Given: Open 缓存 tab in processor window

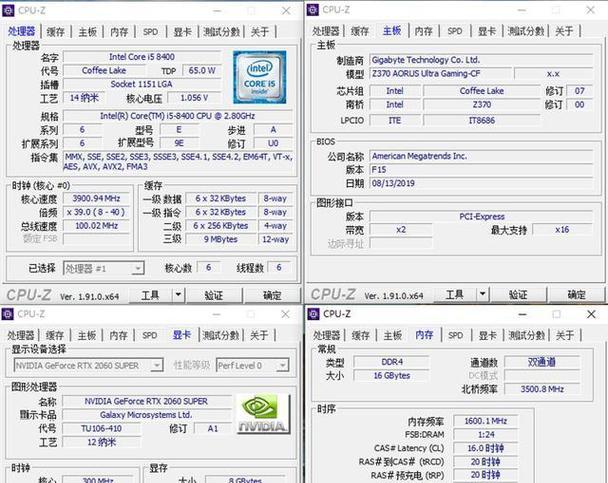Looking at the screenshot, I should [55, 32].
